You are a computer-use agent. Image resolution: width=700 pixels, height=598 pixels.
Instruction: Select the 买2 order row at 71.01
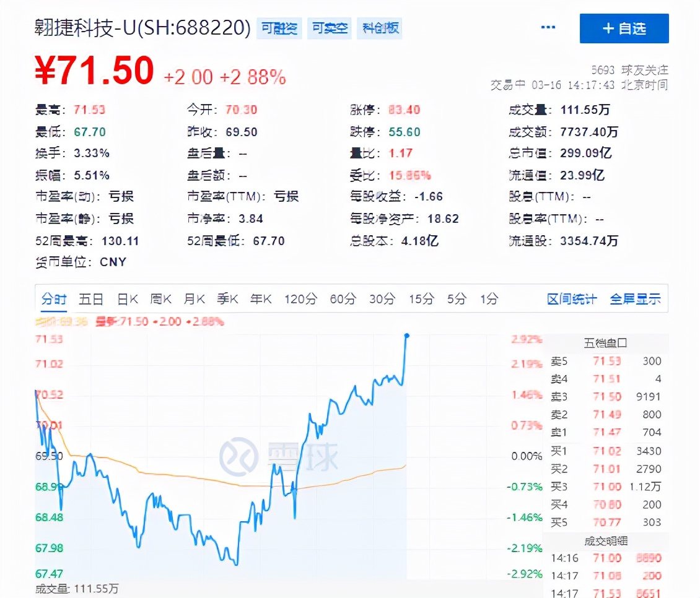[606, 469]
